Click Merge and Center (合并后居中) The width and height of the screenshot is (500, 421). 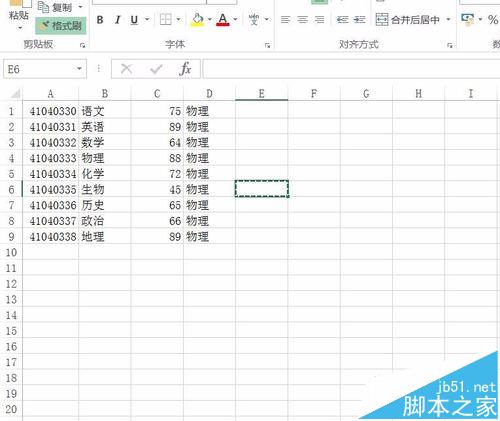click(x=408, y=20)
